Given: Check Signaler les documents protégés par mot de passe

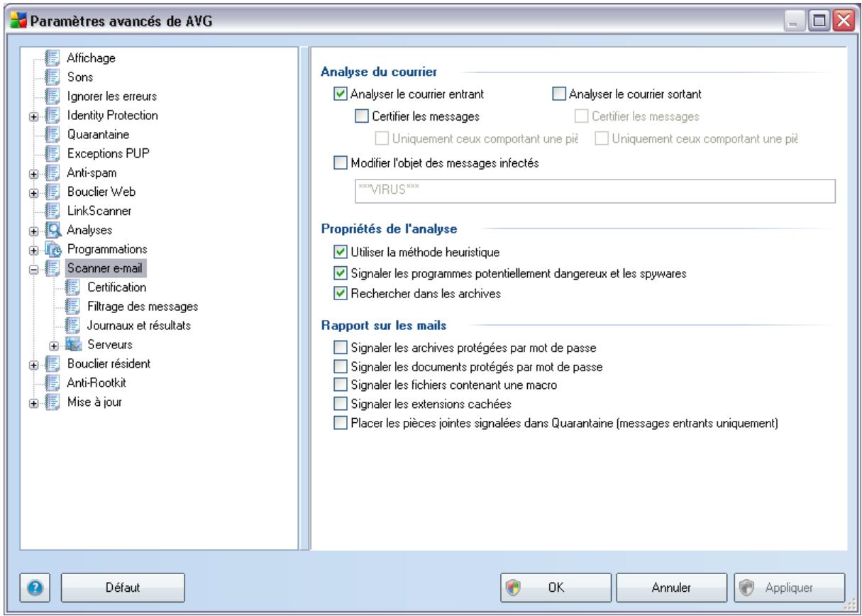Looking at the screenshot, I should 339,367.
